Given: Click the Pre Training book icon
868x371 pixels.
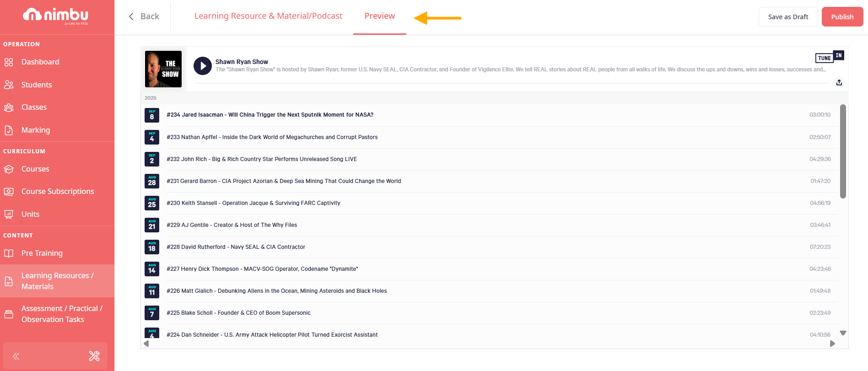Looking at the screenshot, I should 9,253.
